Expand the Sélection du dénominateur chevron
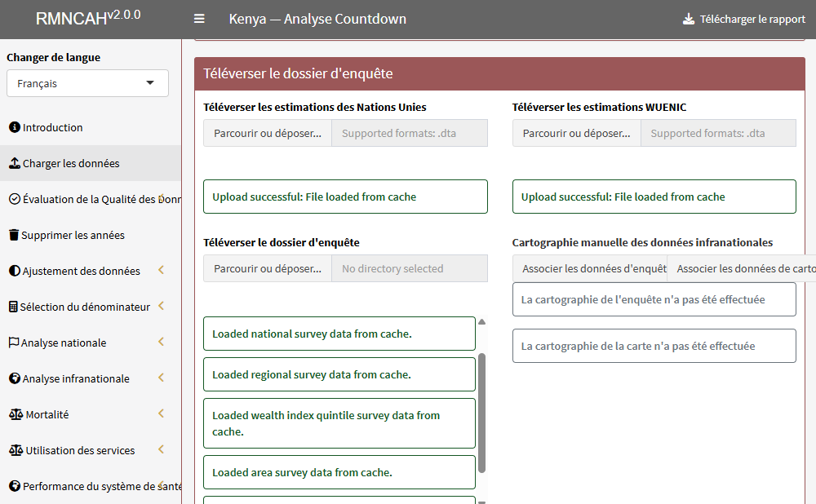This screenshot has height=504, width=816. point(162,306)
